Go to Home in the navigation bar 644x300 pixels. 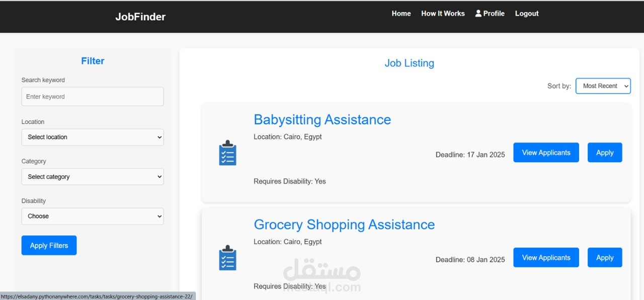click(x=401, y=14)
